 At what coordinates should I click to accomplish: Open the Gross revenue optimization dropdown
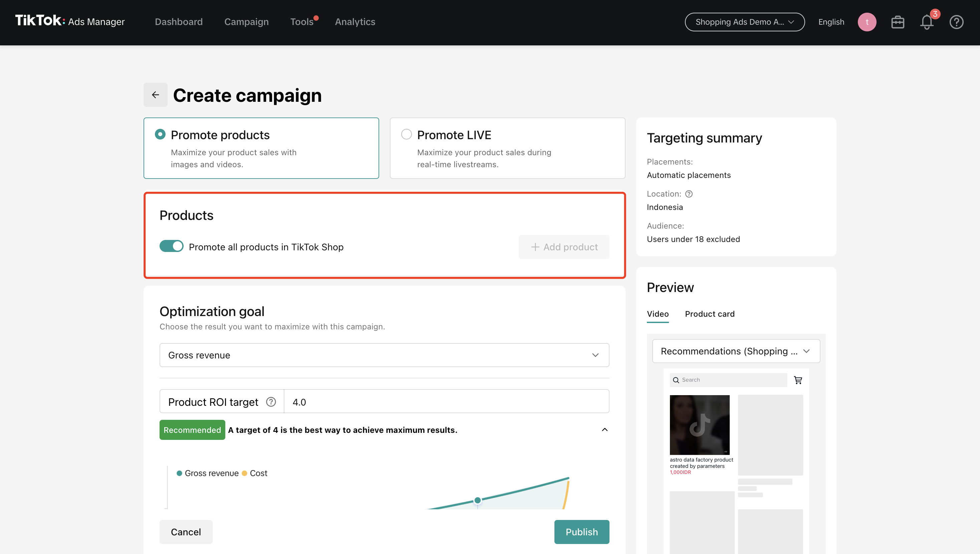pos(384,355)
